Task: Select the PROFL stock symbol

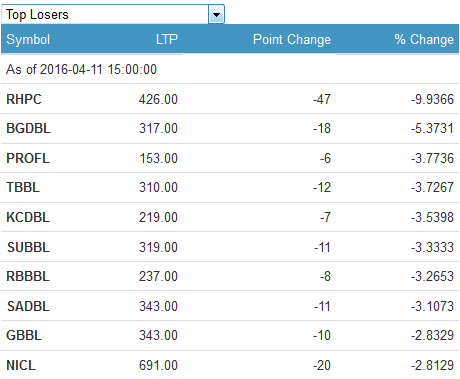Action: click(x=28, y=158)
